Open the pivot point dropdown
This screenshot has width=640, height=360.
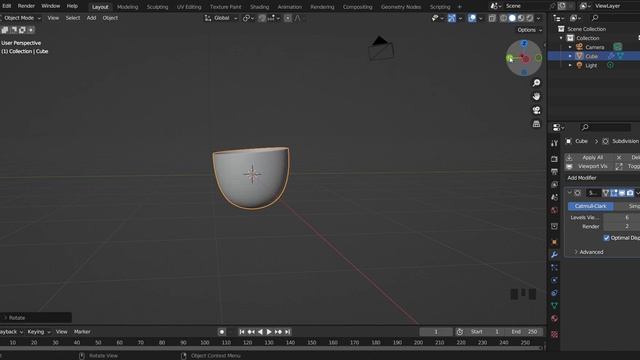pyautogui.click(x=248, y=18)
